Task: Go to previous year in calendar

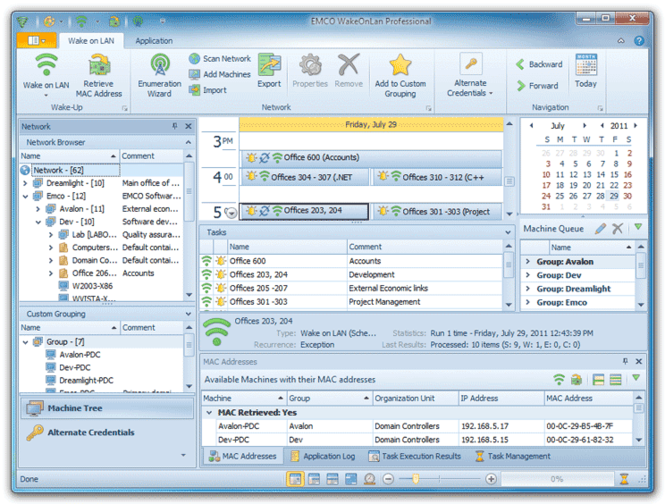Action: point(602,126)
